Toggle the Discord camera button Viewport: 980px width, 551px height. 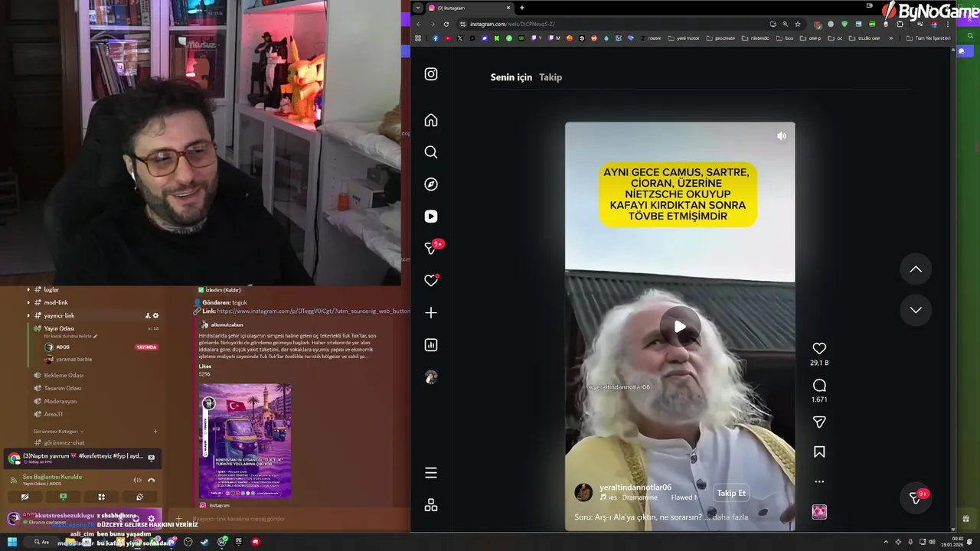click(24, 497)
